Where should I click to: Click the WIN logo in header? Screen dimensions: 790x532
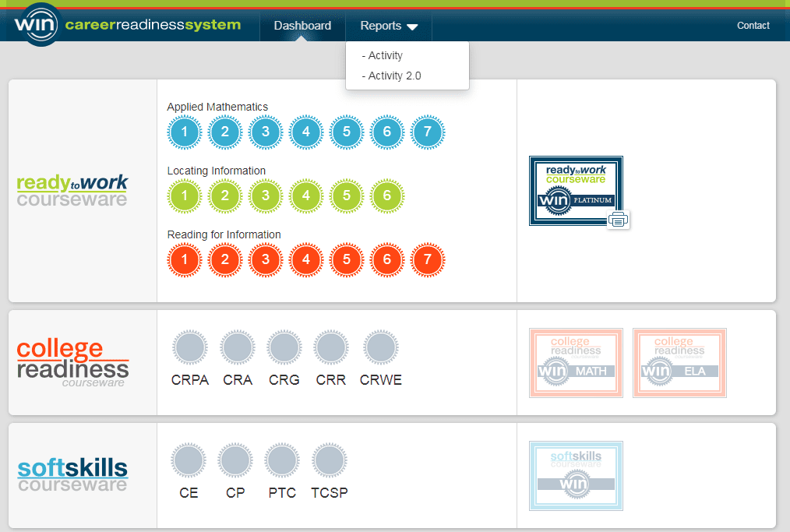[x=37, y=25]
